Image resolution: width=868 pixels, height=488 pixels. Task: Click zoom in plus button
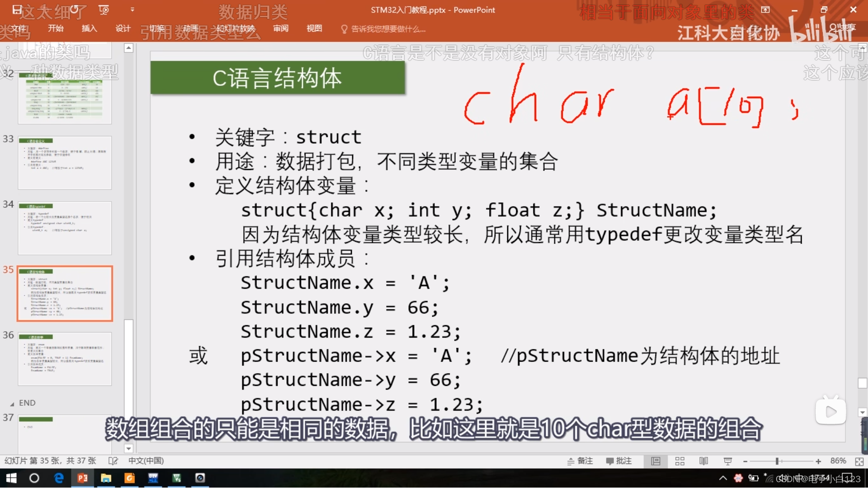[x=818, y=461]
